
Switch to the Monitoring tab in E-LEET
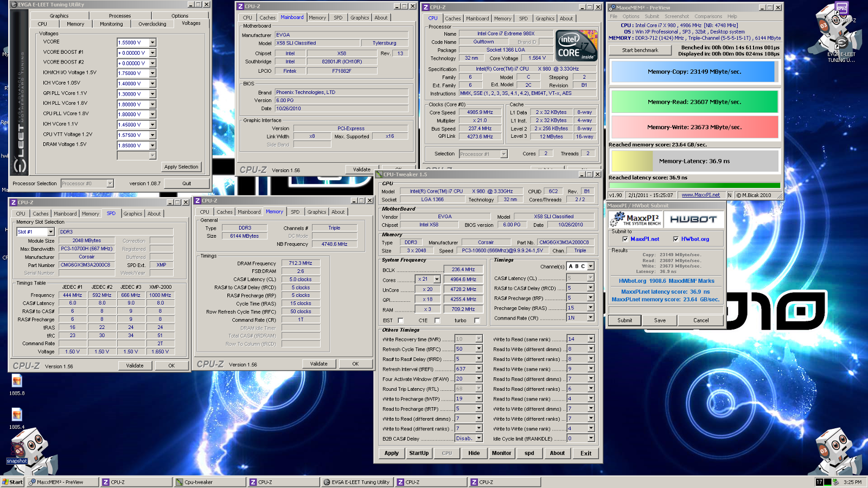pos(111,24)
